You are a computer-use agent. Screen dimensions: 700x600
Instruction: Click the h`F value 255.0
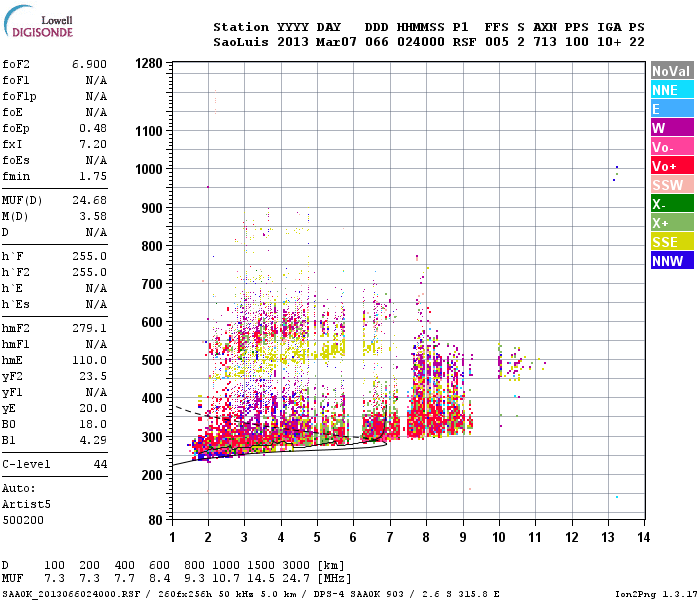click(x=90, y=256)
